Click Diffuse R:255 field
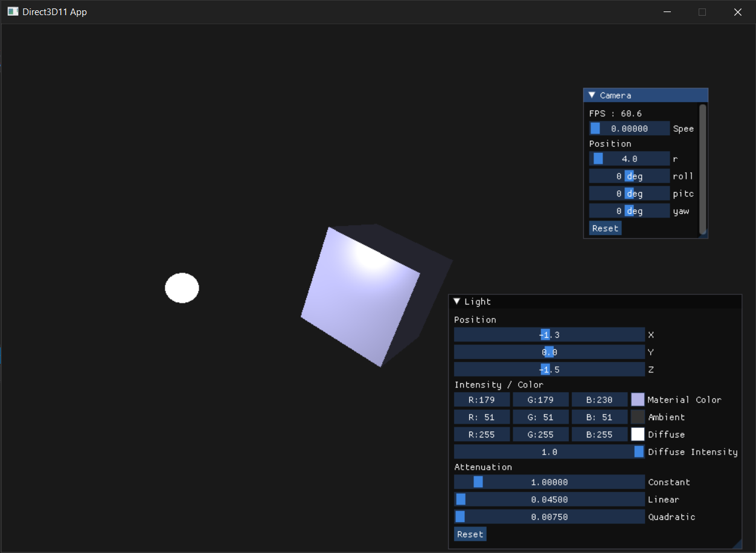The image size is (756, 553). (482, 435)
